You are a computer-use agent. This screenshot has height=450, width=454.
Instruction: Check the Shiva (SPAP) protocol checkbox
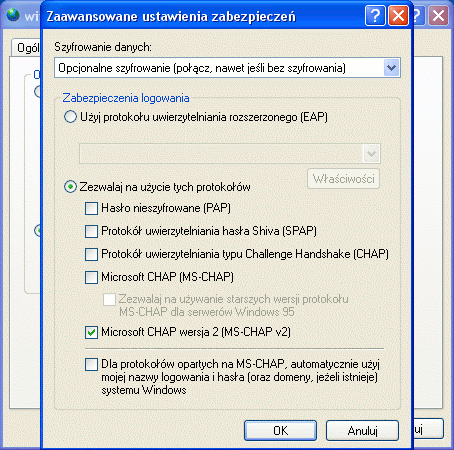(x=91, y=231)
